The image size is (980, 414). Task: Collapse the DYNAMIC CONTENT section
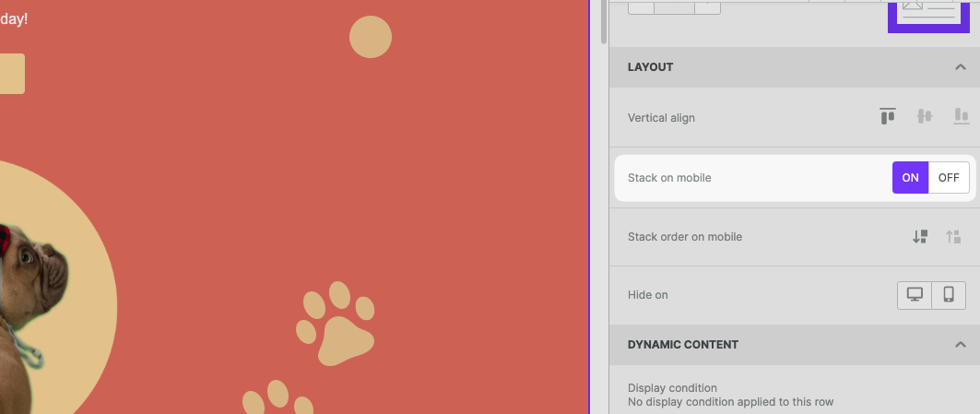coord(961,345)
